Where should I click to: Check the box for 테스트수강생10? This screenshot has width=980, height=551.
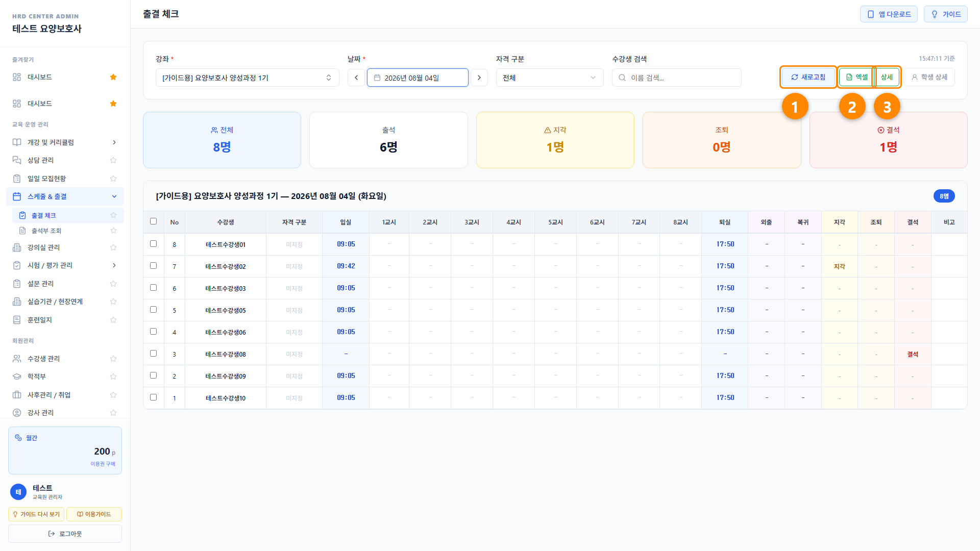pos(153,397)
